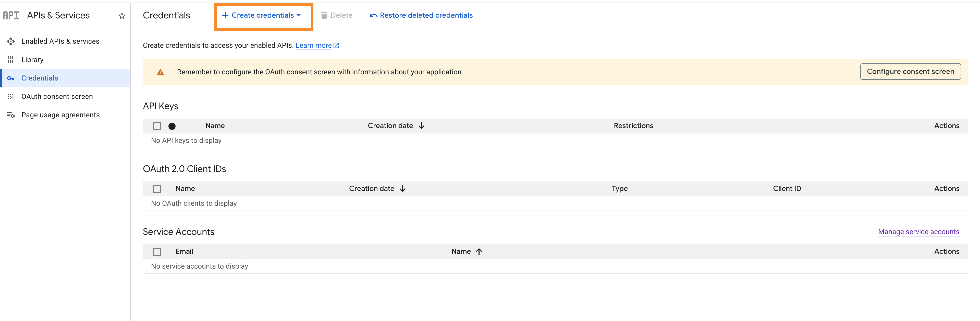Click 'No OAuth clients to display' text
The image size is (980, 321).
pos(194,203)
